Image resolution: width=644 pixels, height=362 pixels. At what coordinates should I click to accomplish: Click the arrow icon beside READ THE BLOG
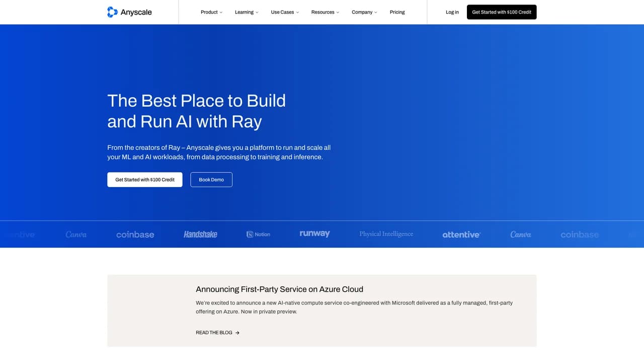point(237,333)
